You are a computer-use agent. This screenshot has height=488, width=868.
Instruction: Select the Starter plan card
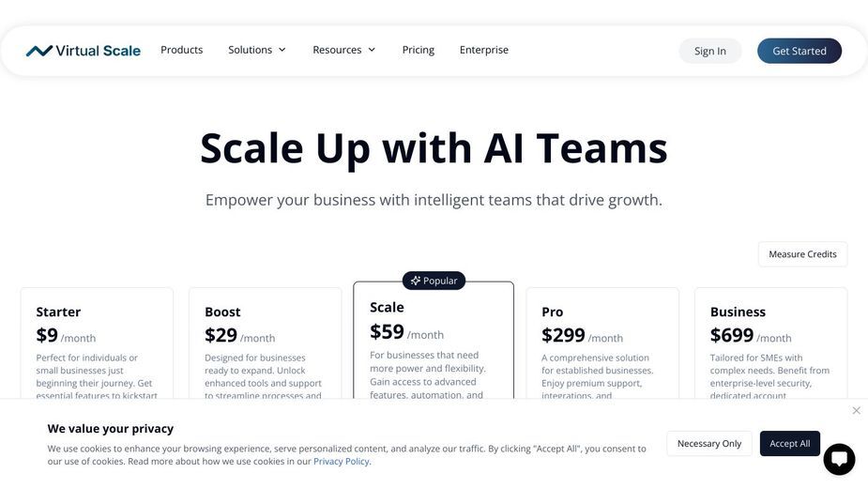pos(97,343)
